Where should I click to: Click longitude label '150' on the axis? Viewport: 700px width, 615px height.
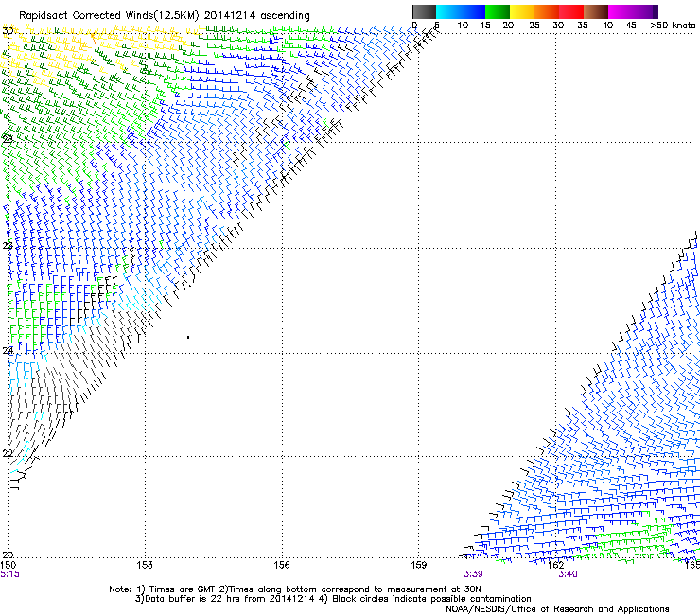click(8, 565)
